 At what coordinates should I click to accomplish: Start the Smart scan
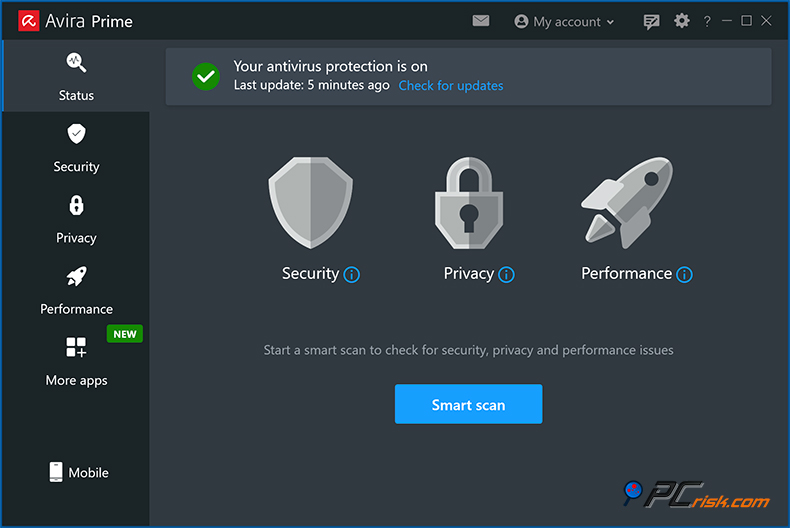(x=469, y=404)
